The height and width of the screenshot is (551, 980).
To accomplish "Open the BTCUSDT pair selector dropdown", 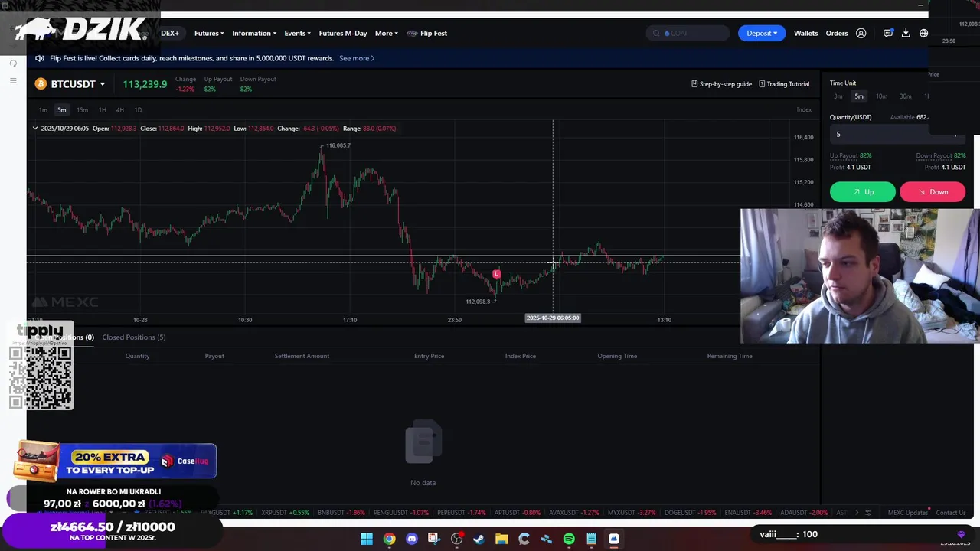I will coord(102,84).
